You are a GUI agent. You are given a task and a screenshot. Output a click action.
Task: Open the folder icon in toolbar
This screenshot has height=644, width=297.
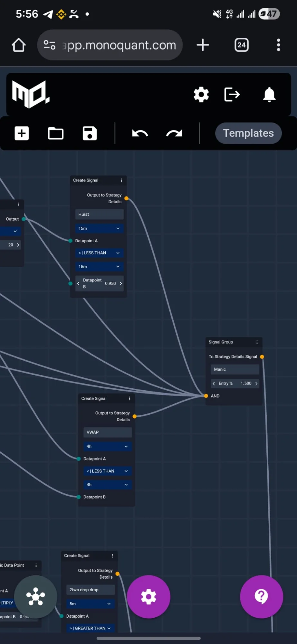55,133
